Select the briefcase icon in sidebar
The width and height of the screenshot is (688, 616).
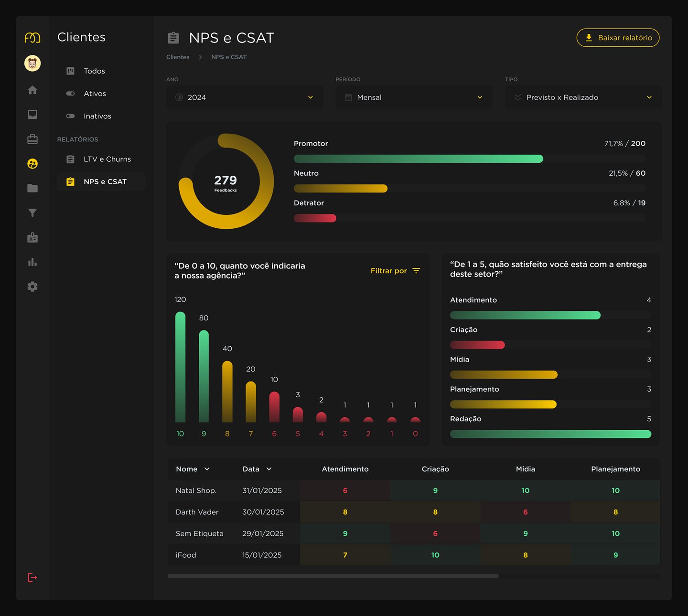point(32,139)
